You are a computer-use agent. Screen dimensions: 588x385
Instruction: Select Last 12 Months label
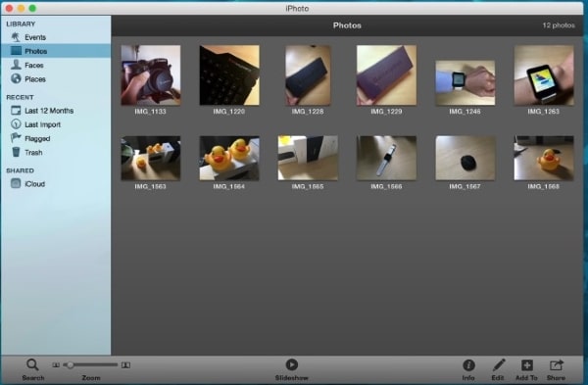[49, 111]
